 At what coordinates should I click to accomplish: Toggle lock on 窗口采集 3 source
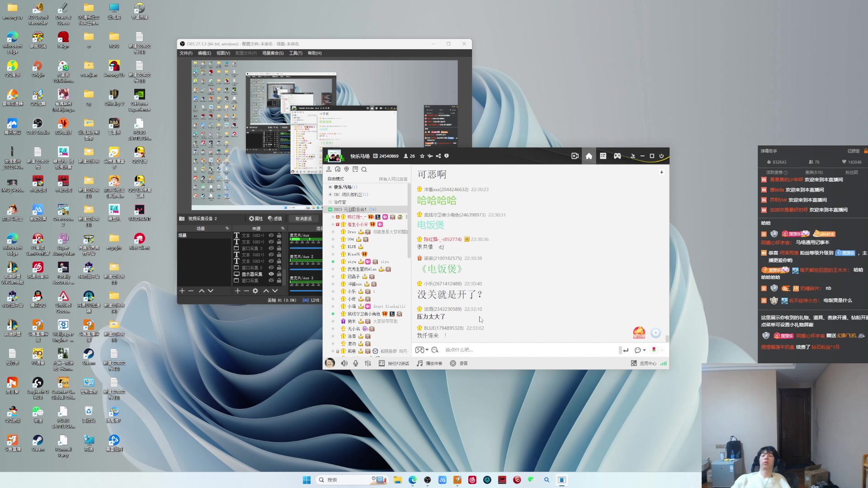[279, 248]
